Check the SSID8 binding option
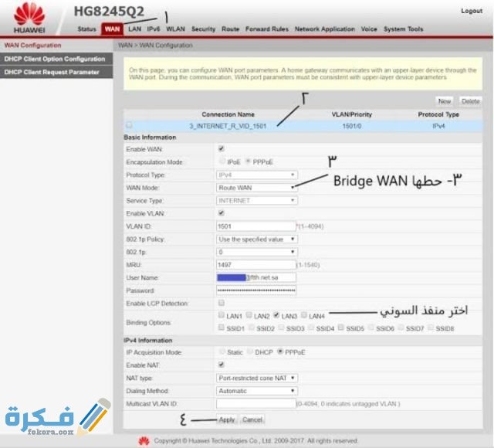 431,328
